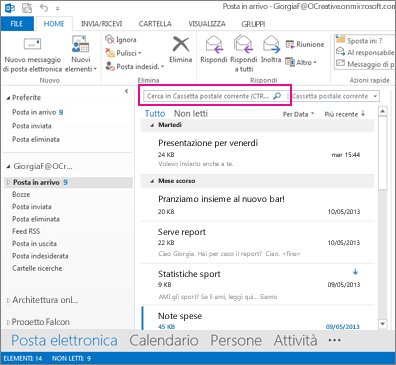The height and width of the screenshot is (365, 396).
Task: Collapse the Martedì message group
Action: (x=152, y=125)
